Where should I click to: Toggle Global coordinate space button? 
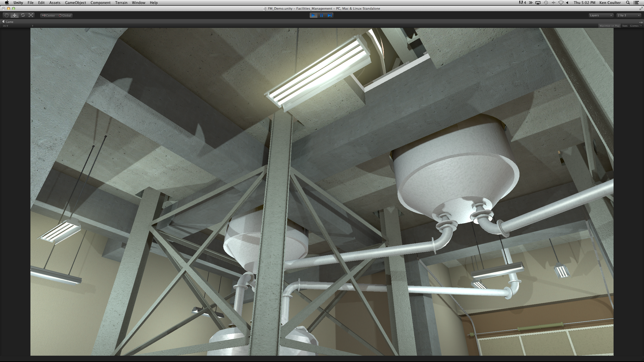coord(65,15)
